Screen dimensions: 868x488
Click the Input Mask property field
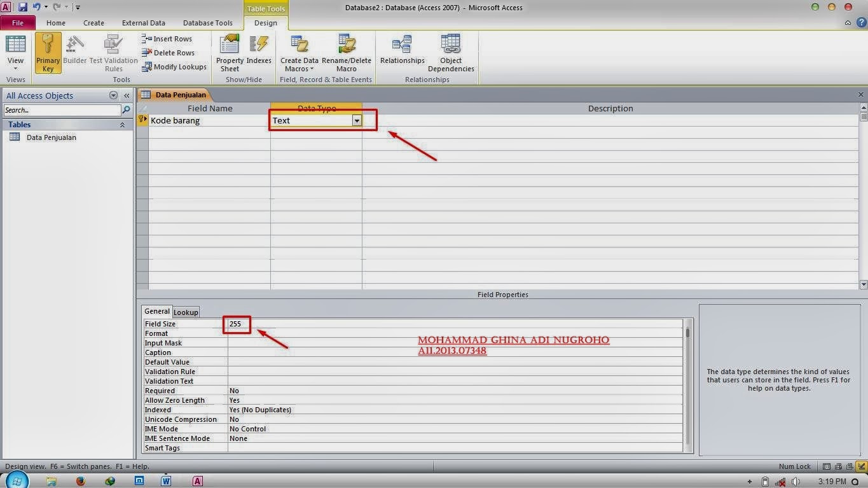[x=456, y=343]
